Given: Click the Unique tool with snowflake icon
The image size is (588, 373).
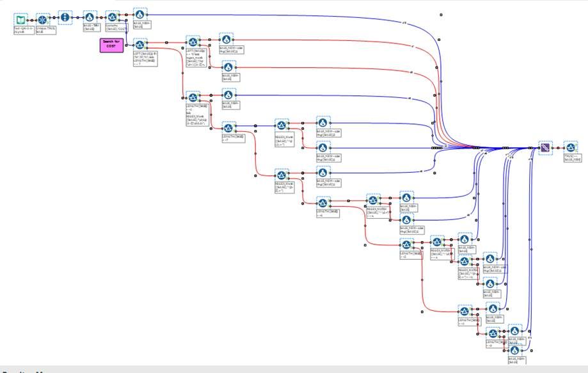Looking at the screenshot, I should coord(43,19).
